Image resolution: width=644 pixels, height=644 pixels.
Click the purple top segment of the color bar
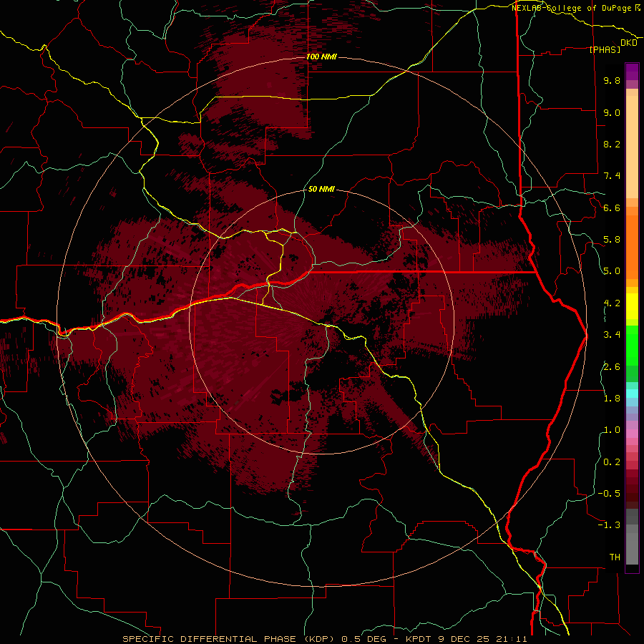click(x=632, y=72)
